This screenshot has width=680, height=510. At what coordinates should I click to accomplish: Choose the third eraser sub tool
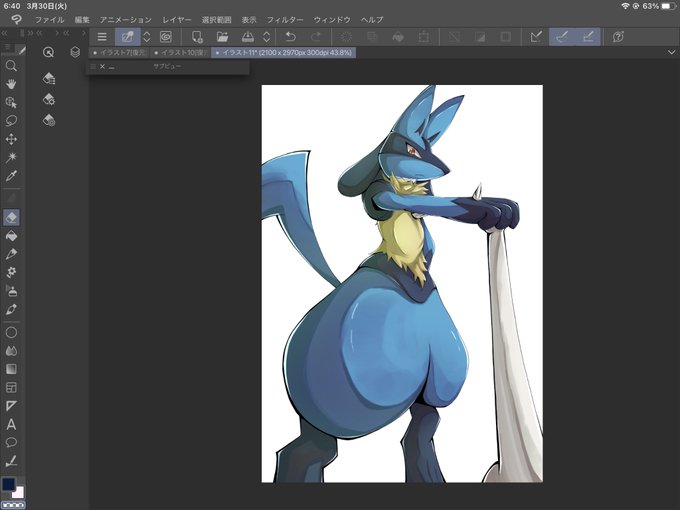point(49,120)
